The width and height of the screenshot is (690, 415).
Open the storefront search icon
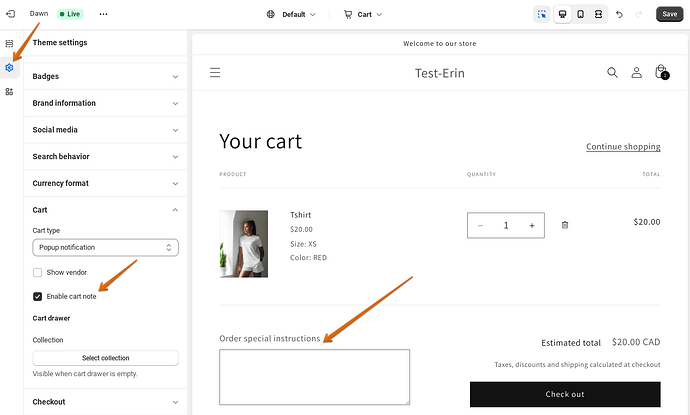[x=613, y=73]
